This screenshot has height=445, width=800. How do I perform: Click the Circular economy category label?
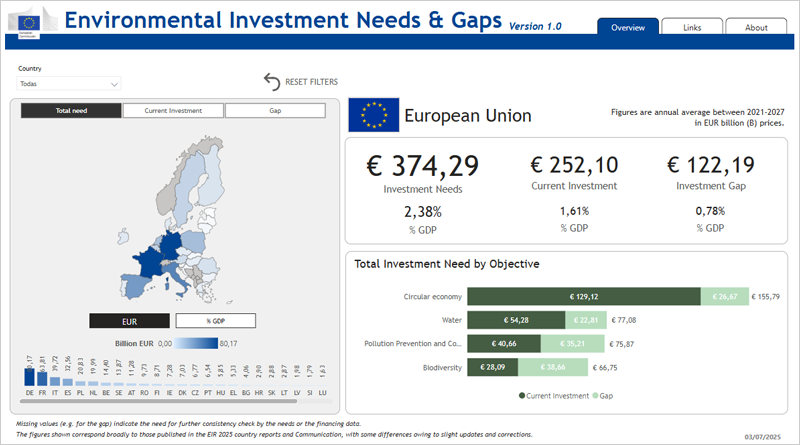click(x=433, y=296)
